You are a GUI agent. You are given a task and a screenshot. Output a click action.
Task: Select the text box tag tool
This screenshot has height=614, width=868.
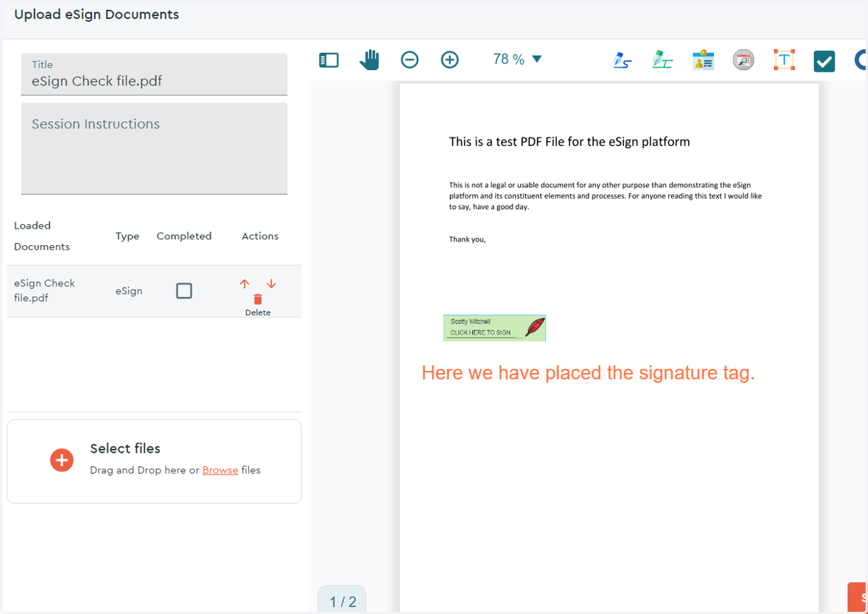click(x=784, y=60)
